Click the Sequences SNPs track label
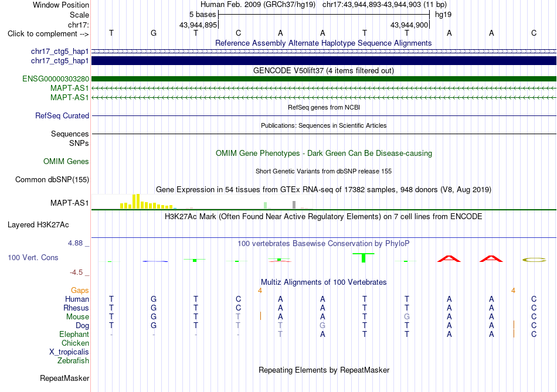557x392 pixels. click(x=70, y=138)
